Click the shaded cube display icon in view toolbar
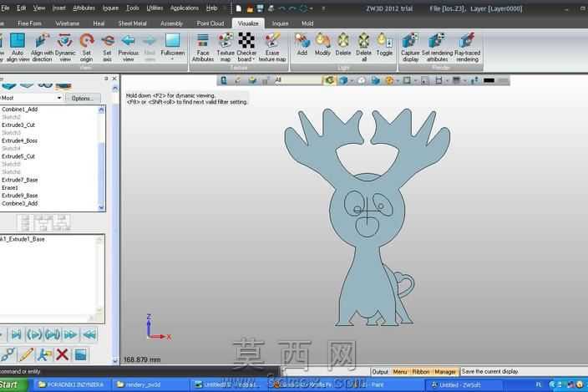 click(x=342, y=80)
